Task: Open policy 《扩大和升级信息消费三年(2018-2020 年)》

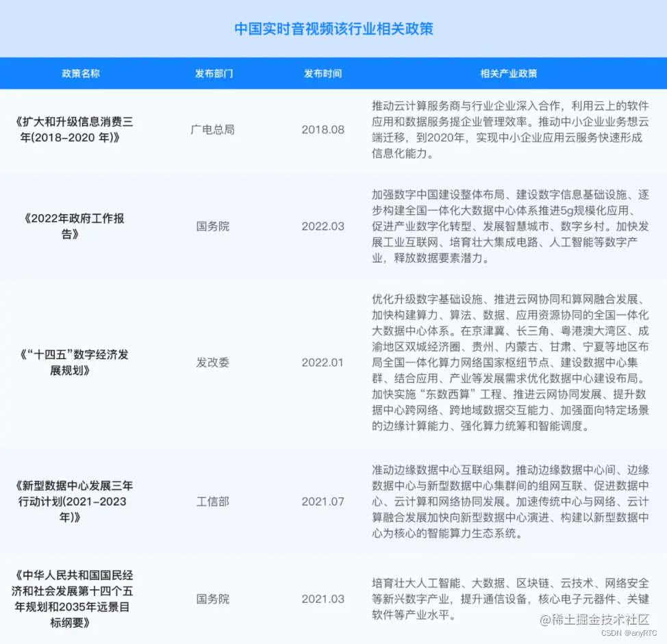Action: click(75, 130)
